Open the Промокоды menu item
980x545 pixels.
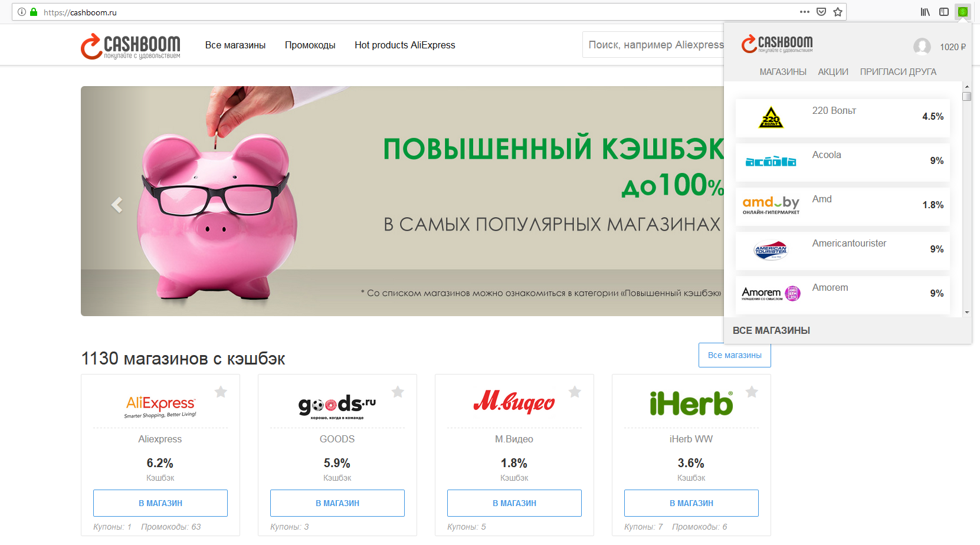click(x=310, y=45)
